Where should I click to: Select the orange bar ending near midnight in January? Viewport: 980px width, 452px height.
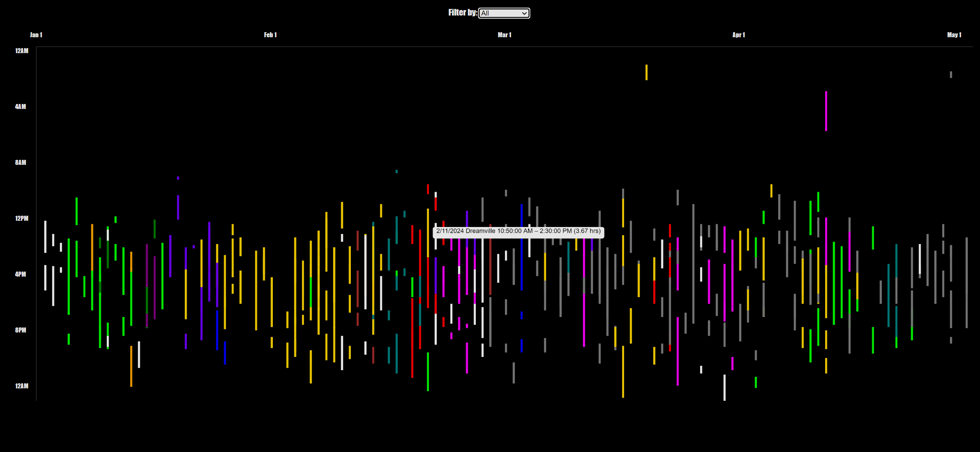(x=131, y=366)
